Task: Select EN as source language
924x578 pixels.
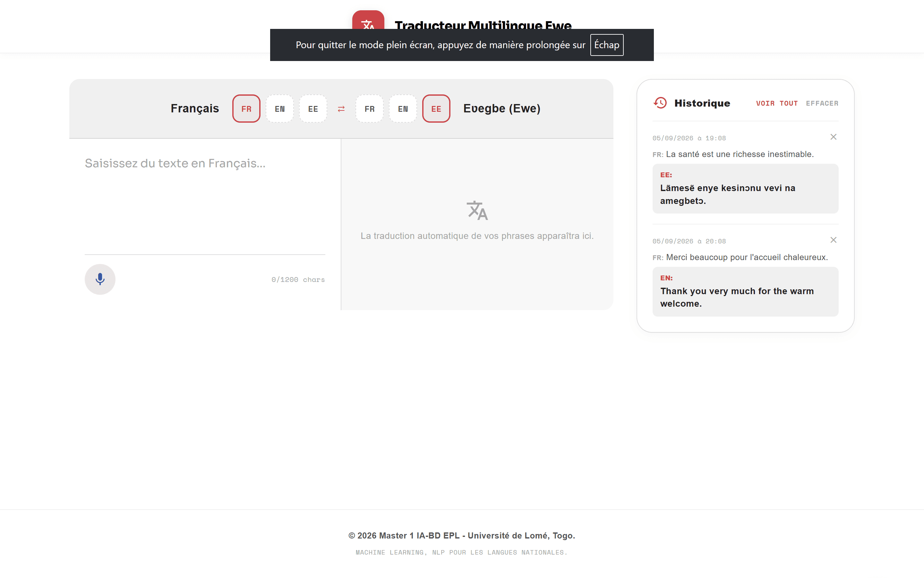Action: click(x=279, y=109)
